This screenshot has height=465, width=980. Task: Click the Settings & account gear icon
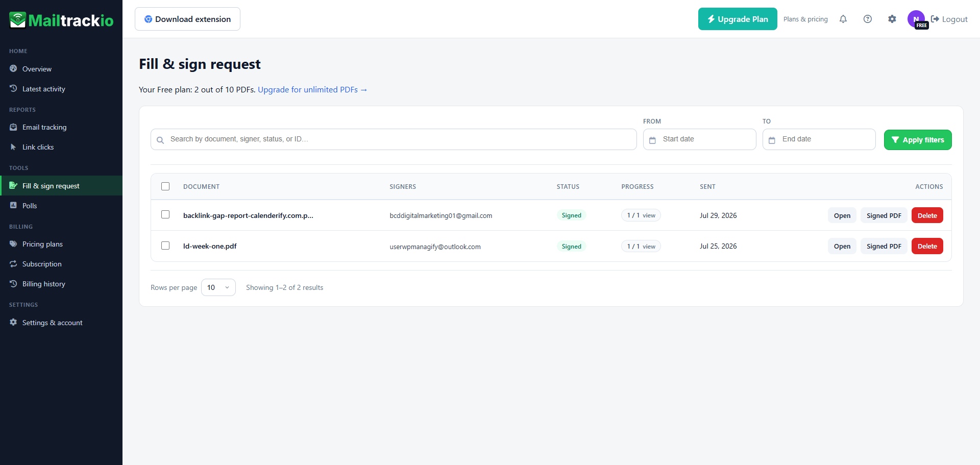(x=13, y=323)
